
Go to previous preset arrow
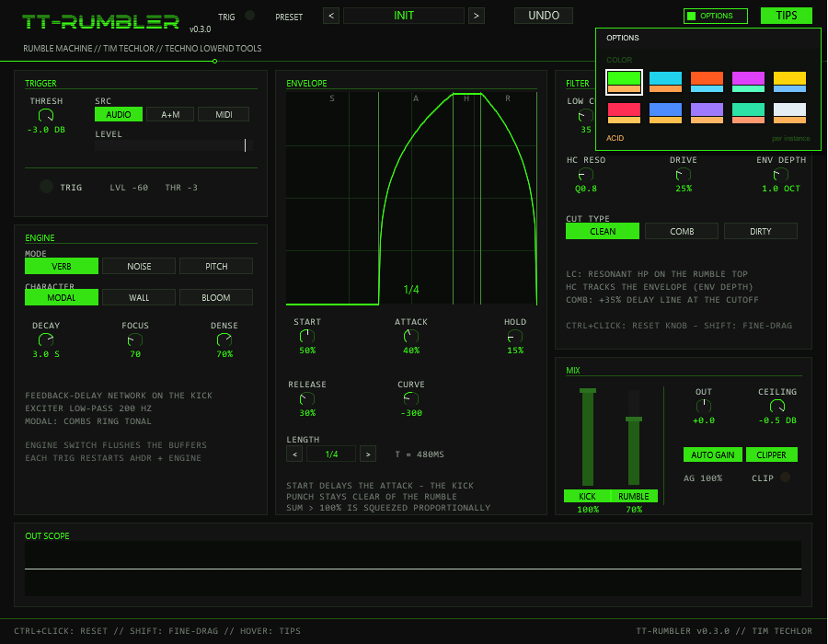pyautogui.click(x=331, y=16)
